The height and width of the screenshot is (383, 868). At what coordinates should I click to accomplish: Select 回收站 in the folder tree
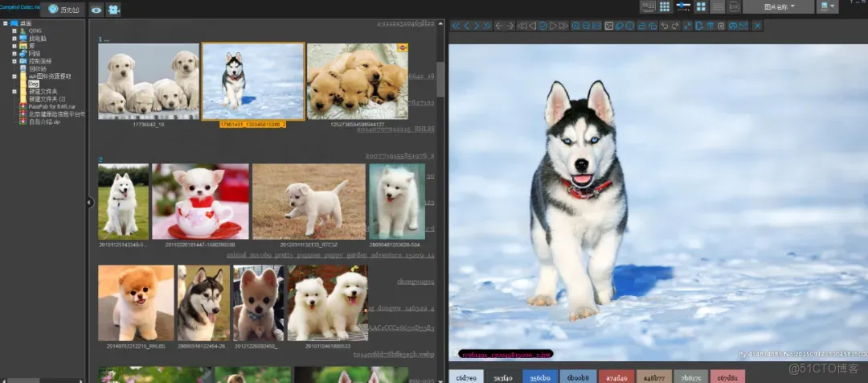coord(36,68)
